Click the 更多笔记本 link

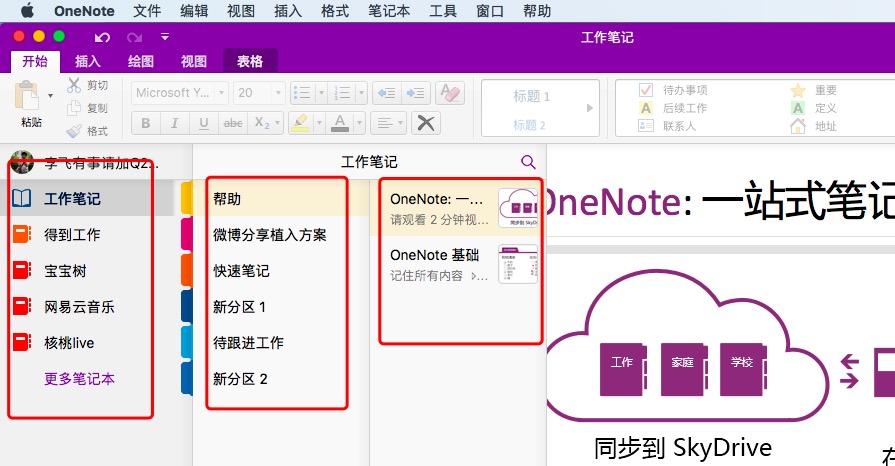pos(79,379)
